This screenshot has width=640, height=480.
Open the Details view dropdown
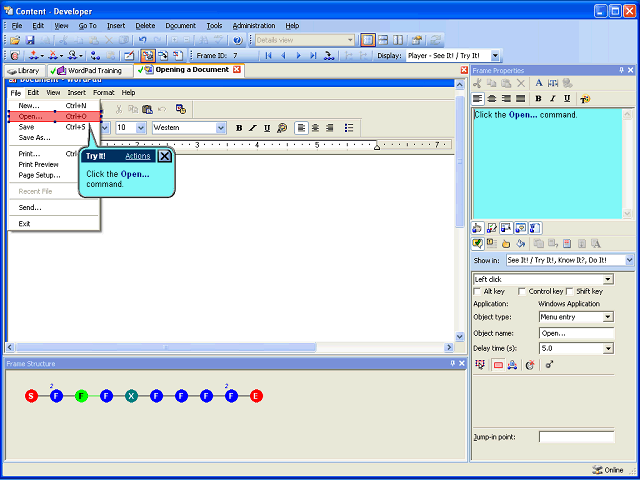pyautogui.click(x=350, y=40)
